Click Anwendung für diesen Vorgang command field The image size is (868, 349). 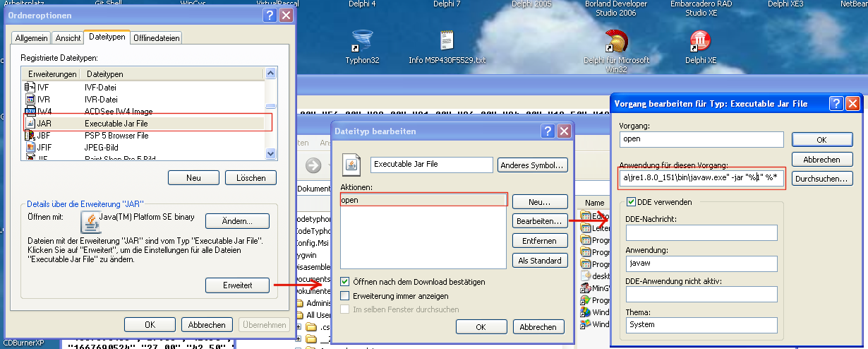[701, 177]
